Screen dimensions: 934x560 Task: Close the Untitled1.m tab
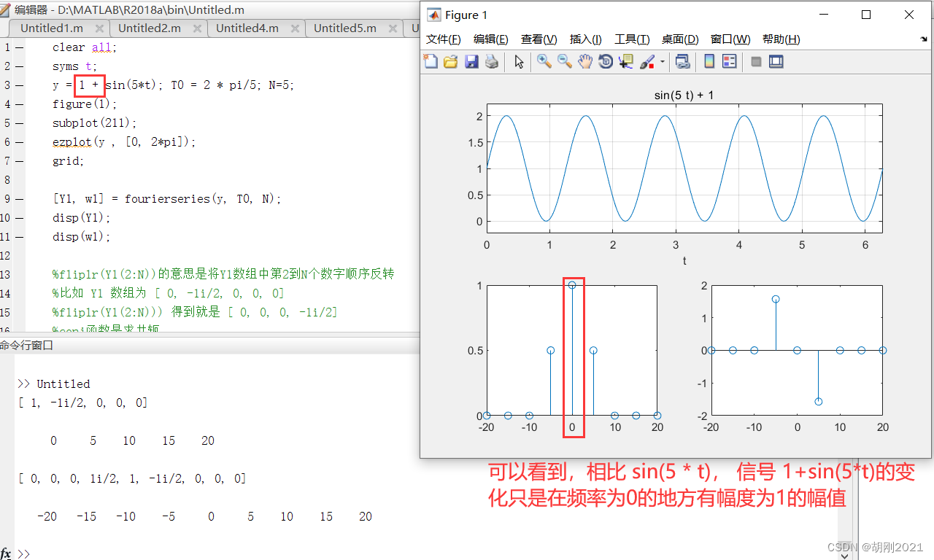(x=99, y=29)
